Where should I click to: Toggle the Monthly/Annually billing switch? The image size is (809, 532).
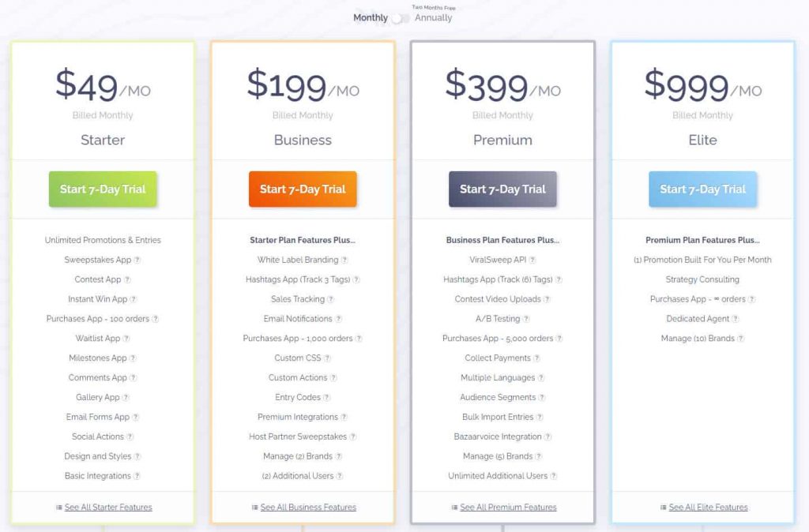coord(401,17)
